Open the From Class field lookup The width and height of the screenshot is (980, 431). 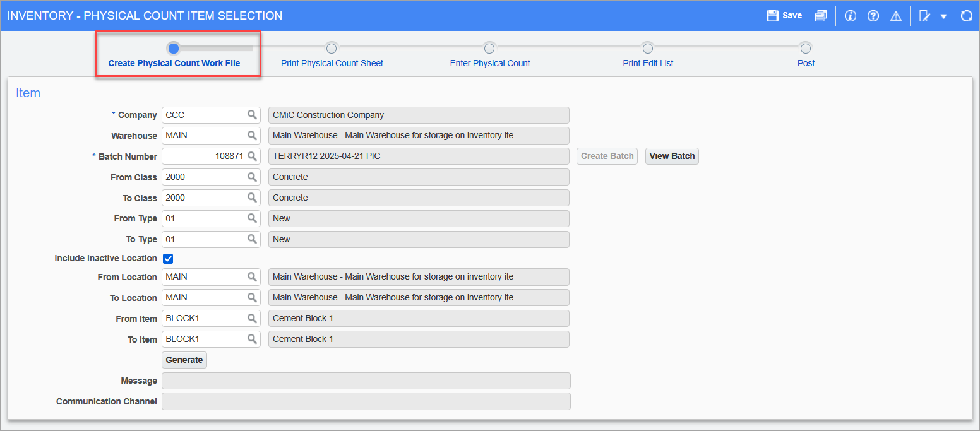click(252, 177)
